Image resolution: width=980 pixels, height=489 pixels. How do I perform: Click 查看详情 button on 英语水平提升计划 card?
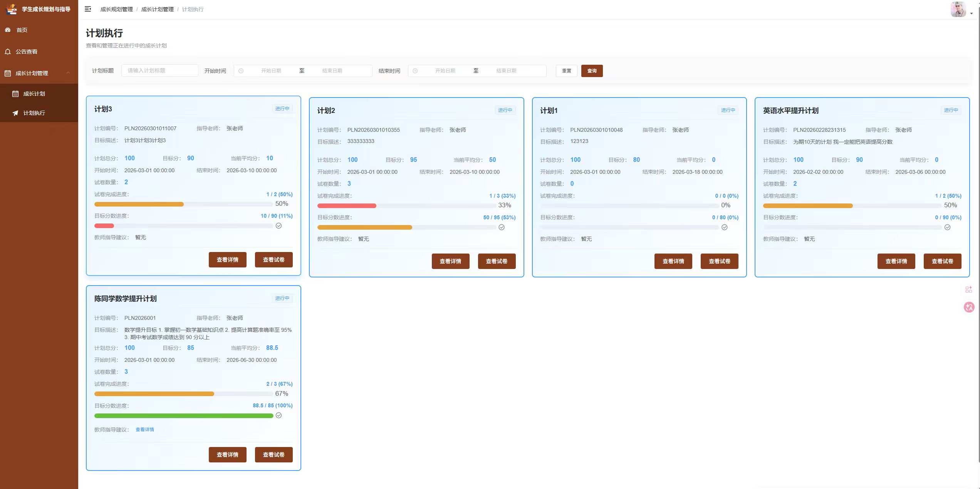[896, 261]
